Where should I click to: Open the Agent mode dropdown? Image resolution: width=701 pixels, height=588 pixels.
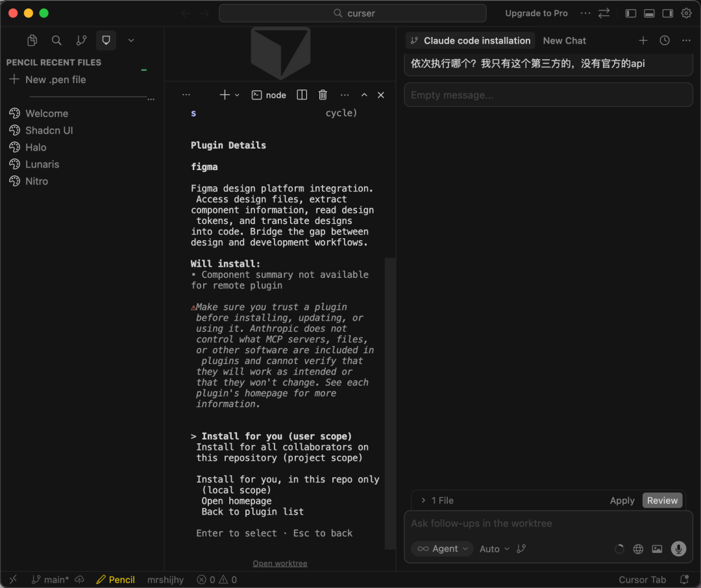point(442,548)
